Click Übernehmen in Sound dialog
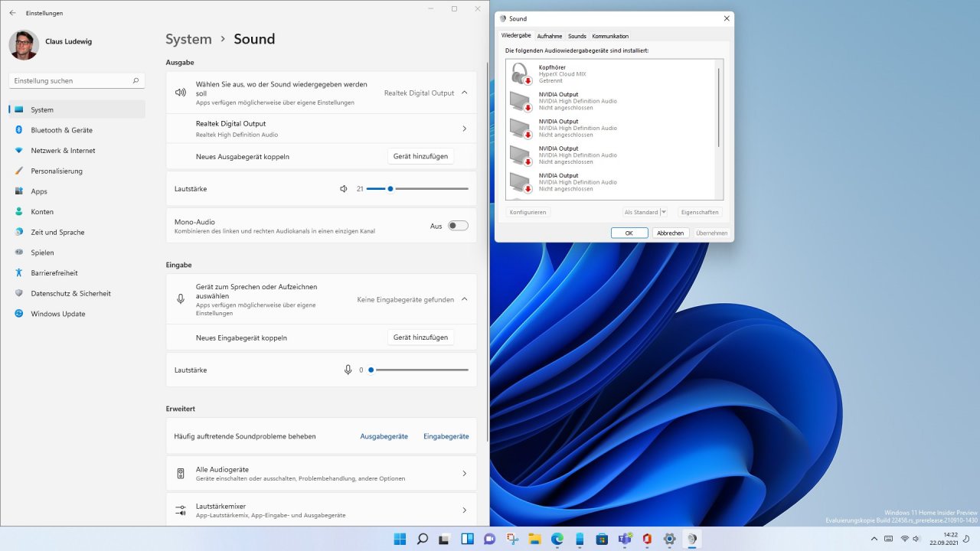Viewport: 980px width, 551px height. click(712, 233)
